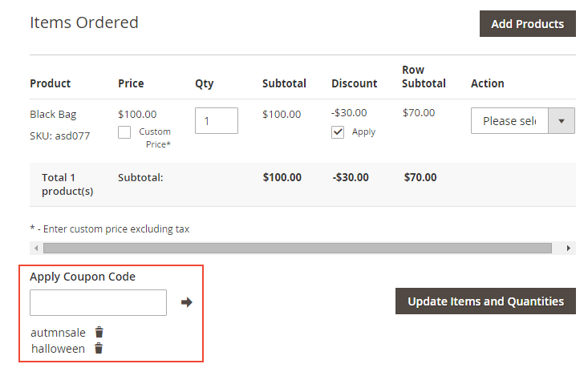Click the autmnsale coupon text
This screenshot has width=588, height=368.
point(58,333)
